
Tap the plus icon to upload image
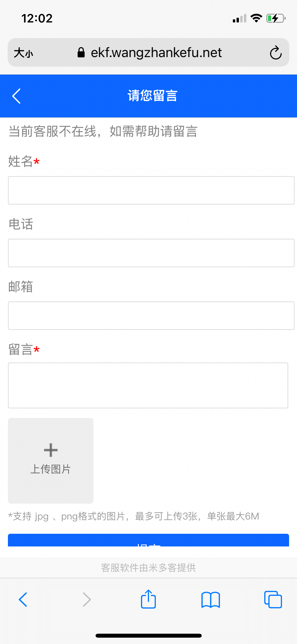coord(51,450)
